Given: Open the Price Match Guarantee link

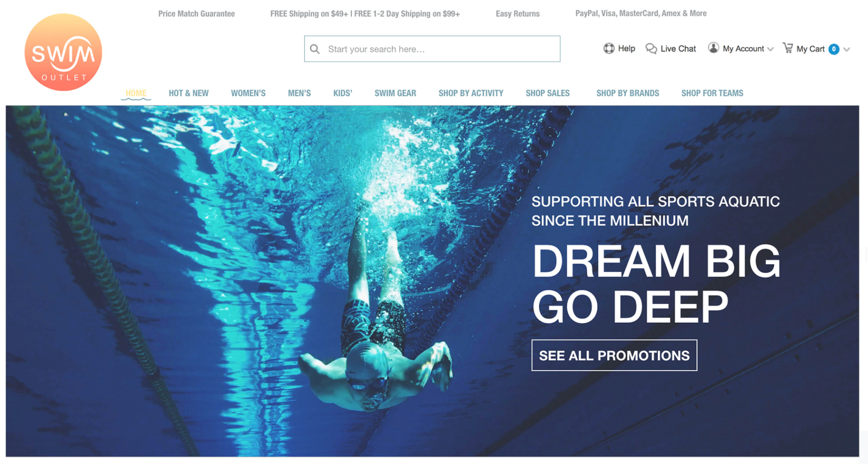Looking at the screenshot, I should 197,14.
